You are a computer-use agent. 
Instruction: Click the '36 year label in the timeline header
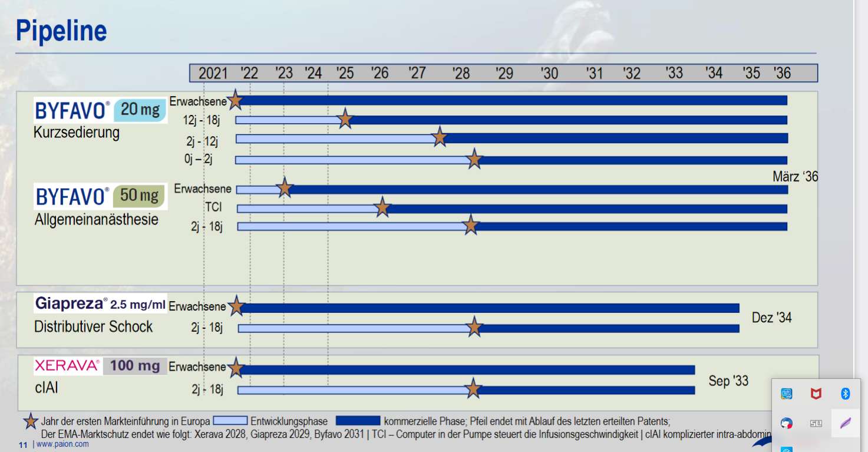[x=782, y=73]
